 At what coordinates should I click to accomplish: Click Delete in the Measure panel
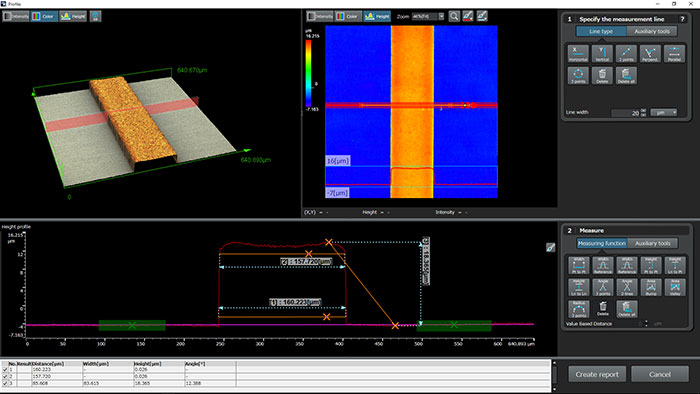click(603, 309)
